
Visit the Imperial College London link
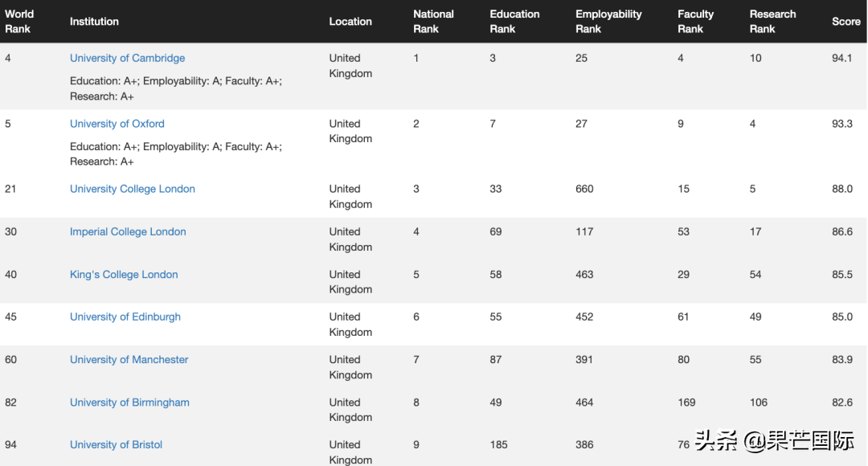[128, 231]
